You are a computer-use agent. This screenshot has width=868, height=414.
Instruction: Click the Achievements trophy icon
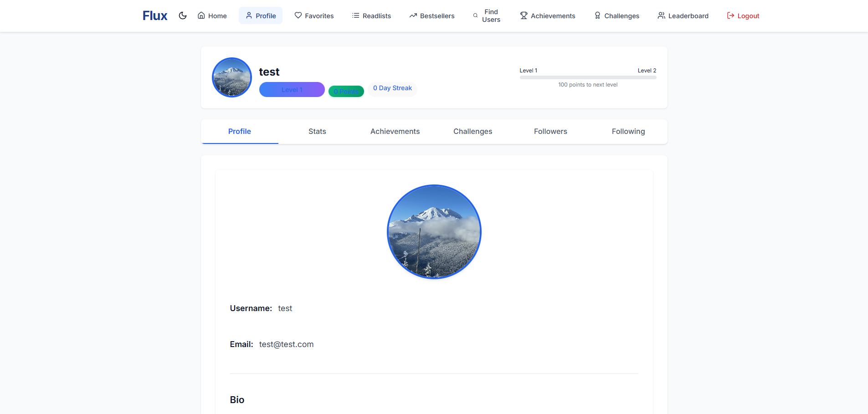pyautogui.click(x=523, y=15)
